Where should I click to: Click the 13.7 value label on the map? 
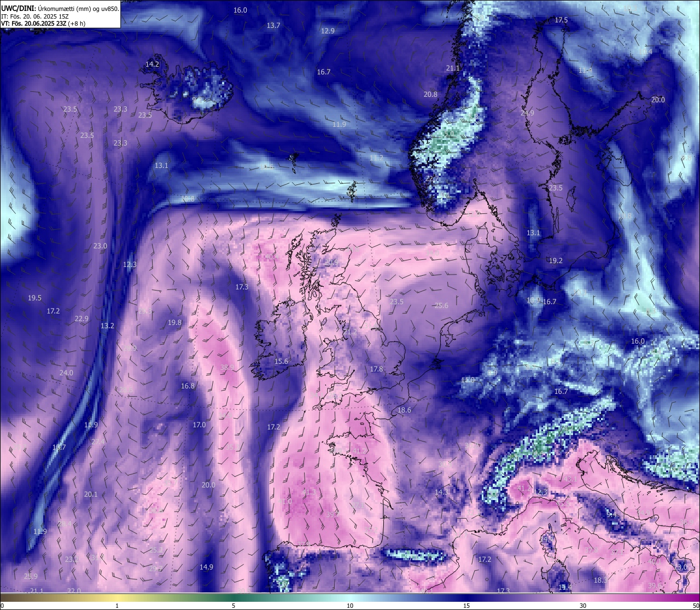(273, 26)
